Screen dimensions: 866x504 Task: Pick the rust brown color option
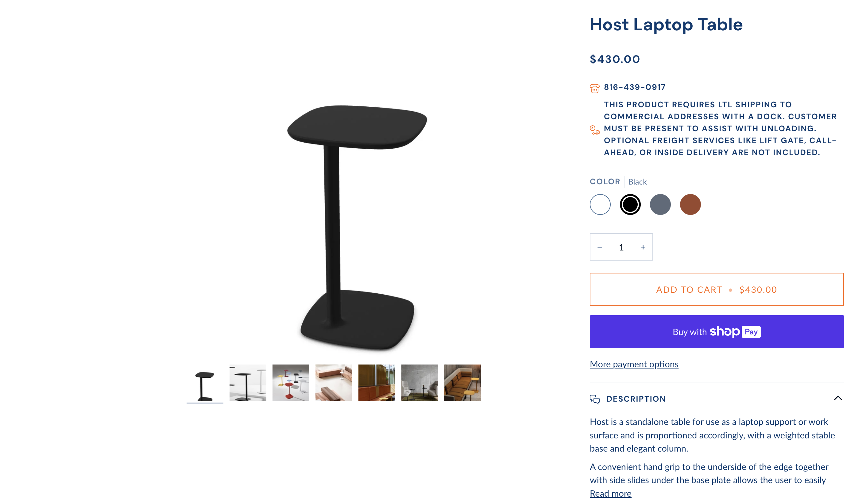click(x=690, y=204)
